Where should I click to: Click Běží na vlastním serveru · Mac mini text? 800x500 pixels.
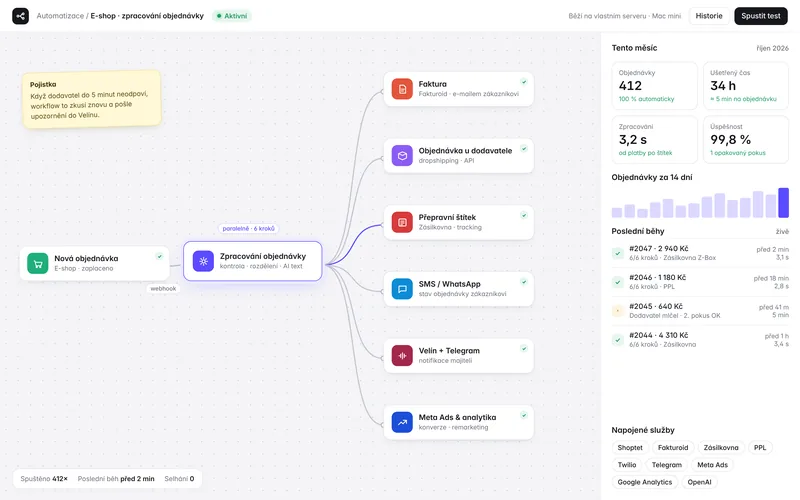coord(624,16)
